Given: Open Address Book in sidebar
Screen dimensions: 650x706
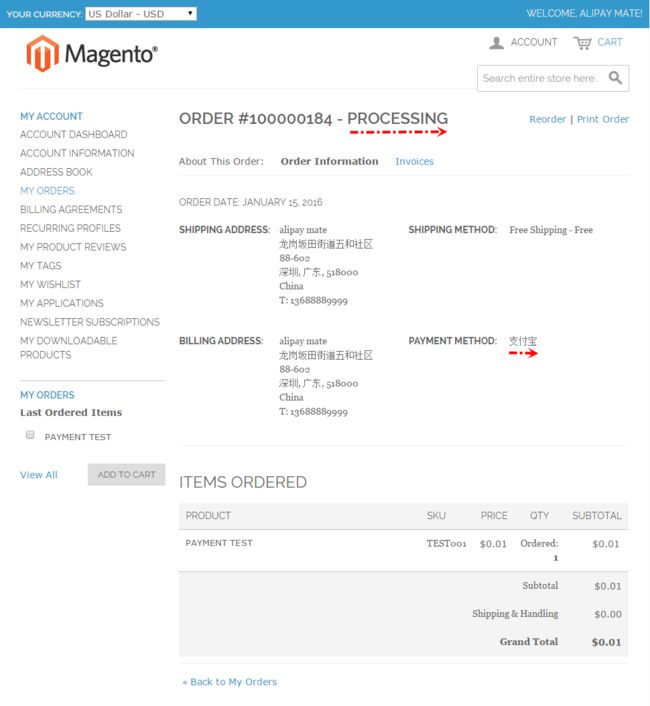Looking at the screenshot, I should click(x=56, y=172).
